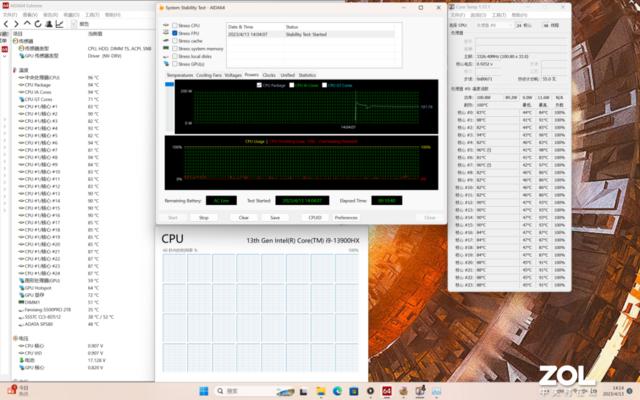Select the CPU VID voltage row
Image resolution: width=640 pixels, height=400 pixels.
[x=61, y=353]
